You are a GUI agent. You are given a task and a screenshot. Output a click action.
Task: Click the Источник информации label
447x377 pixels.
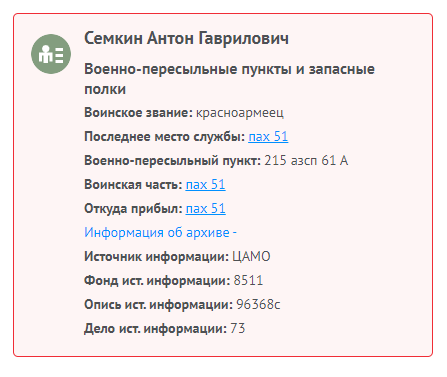pyautogui.click(x=156, y=257)
